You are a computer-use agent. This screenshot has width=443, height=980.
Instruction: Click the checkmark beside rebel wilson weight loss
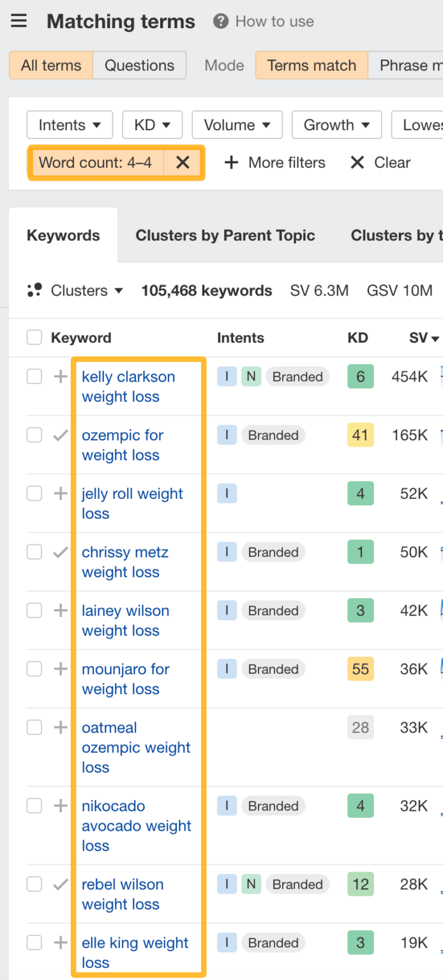click(x=61, y=884)
